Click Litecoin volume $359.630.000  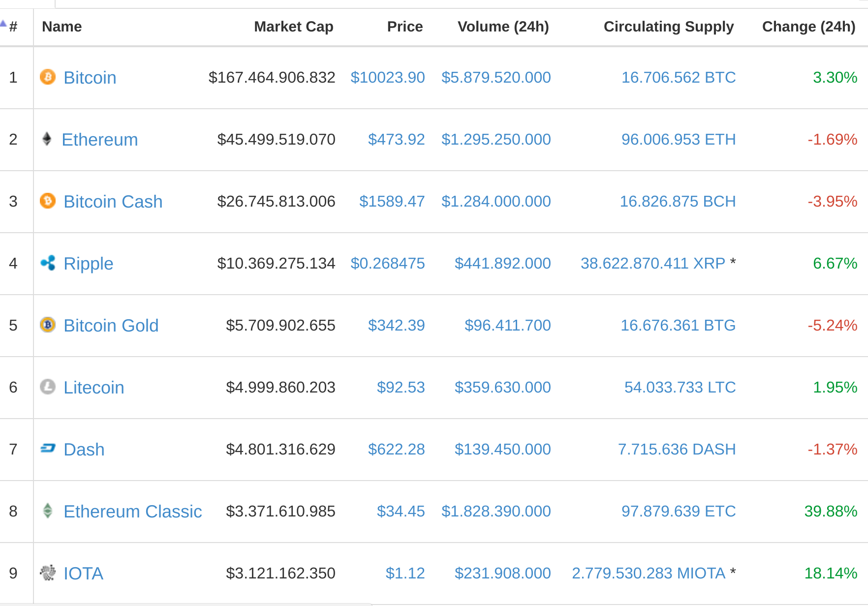pos(503,387)
